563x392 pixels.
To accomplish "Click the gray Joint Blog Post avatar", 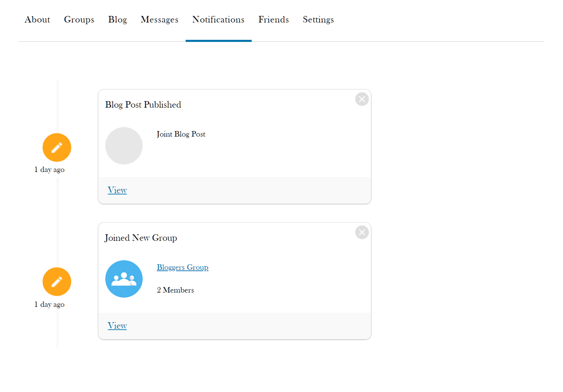I will pyautogui.click(x=124, y=146).
